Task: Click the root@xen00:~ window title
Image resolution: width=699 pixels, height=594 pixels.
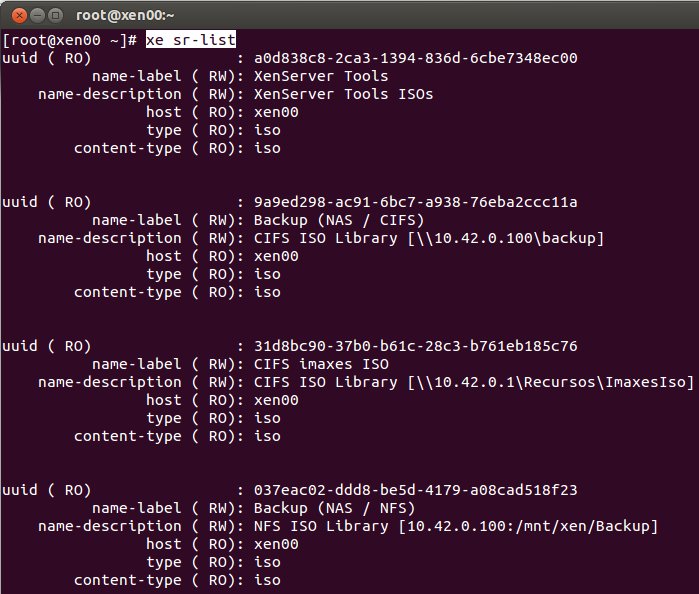Action: tap(125, 15)
